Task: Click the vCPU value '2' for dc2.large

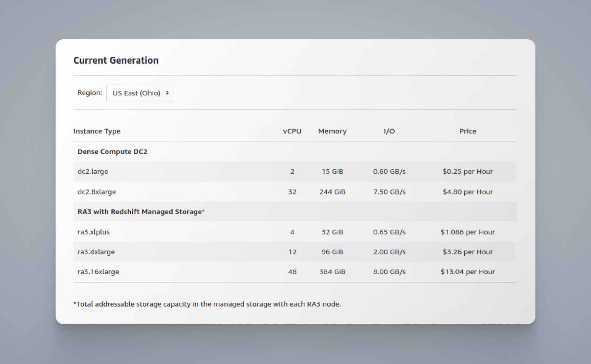Action: tap(292, 172)
